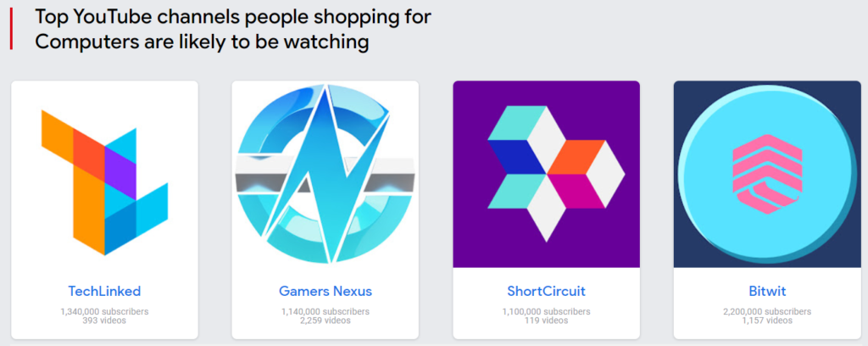The width and height of the screenshot is (868, 346).
Task: Click the 1,157 videos count
Action: coord(767,321)
